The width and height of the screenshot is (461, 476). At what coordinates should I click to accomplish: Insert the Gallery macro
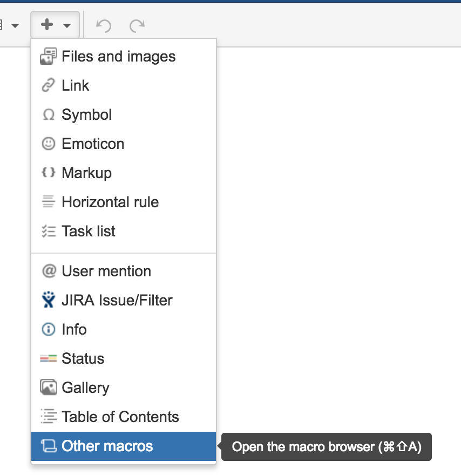(x=124, y=387)
